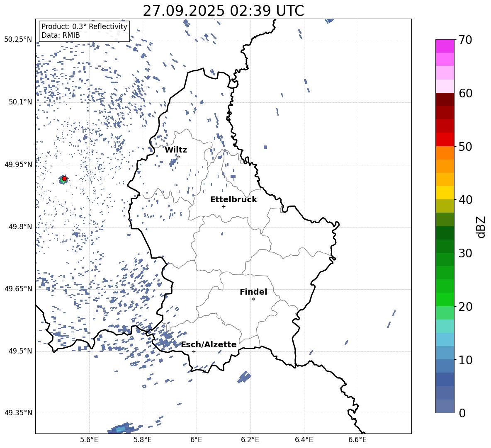The image size is (491, 448).
Task: Click the latitude label 50.25°N
Action: click(x=18, y=40)
